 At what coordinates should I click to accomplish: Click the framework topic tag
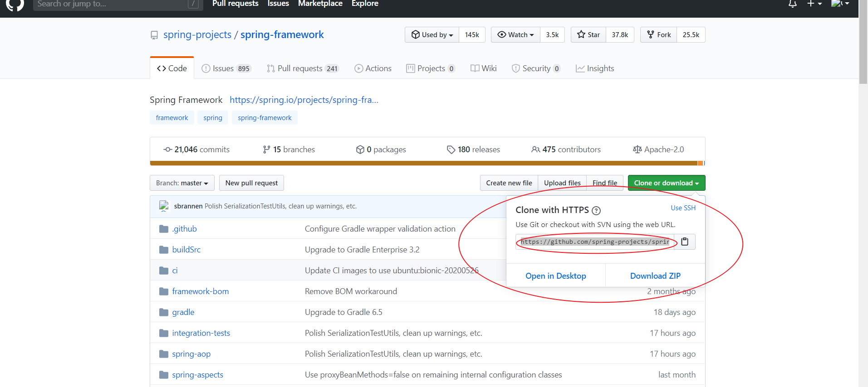(x=172, y=118)
